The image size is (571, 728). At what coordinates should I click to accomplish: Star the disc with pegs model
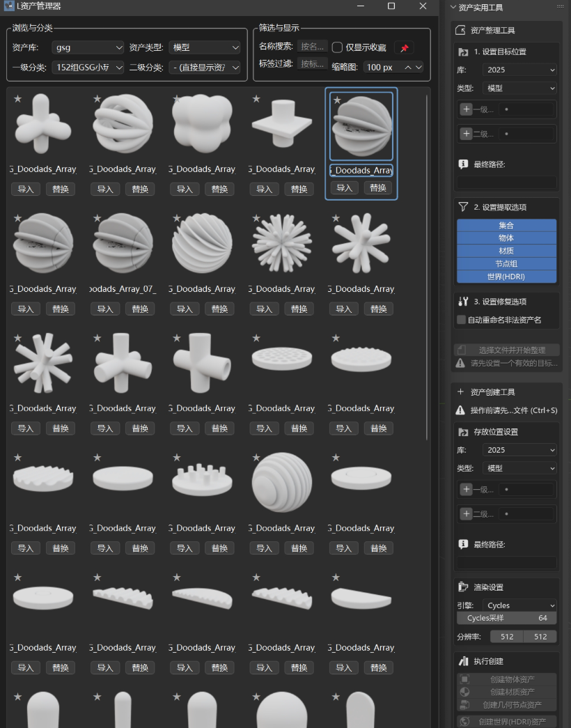[176, 457]
